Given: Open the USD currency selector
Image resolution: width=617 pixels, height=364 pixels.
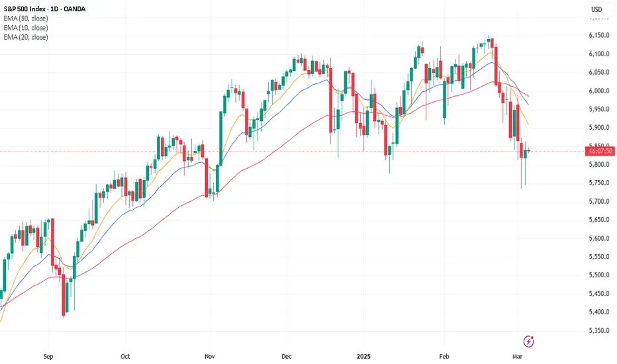Looking at the screenshot, I should [596, 9].
